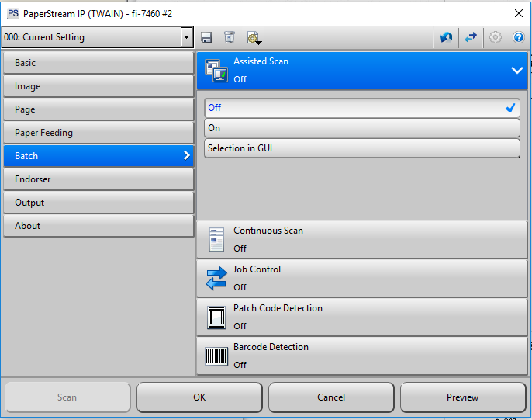Click the save profile floppy disk icon
Viewport: 532px width, 420px height.
pyautogui.click(x=206, y=37)
